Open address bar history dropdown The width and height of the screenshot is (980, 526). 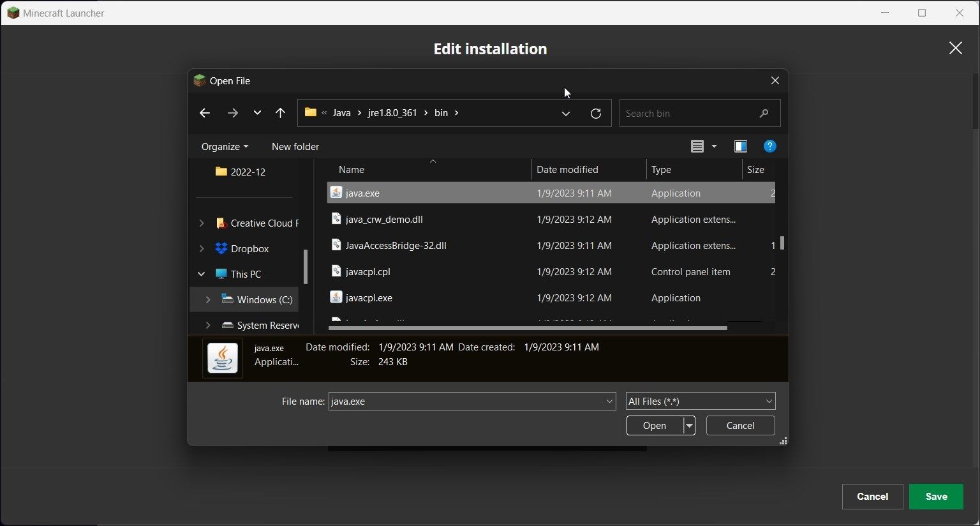[566, 114]
